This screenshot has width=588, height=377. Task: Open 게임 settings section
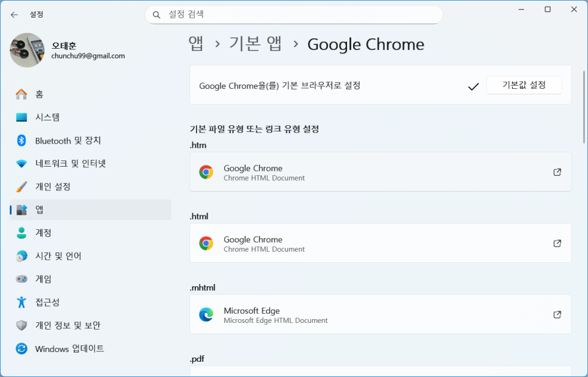[90, 279]
